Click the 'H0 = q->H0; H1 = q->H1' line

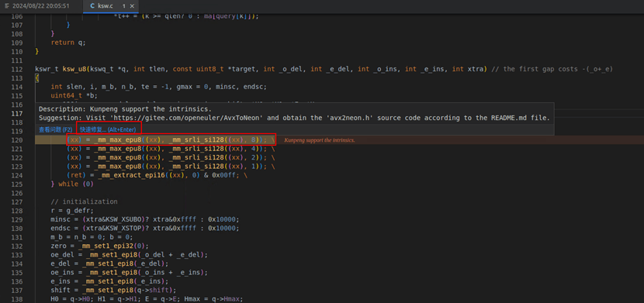coord(147,299)
